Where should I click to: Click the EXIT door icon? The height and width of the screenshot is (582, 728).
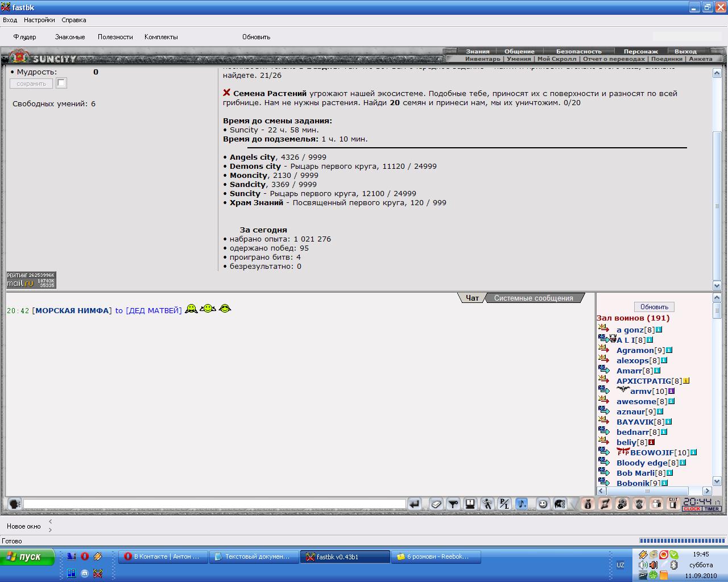[x=673, y=504]
